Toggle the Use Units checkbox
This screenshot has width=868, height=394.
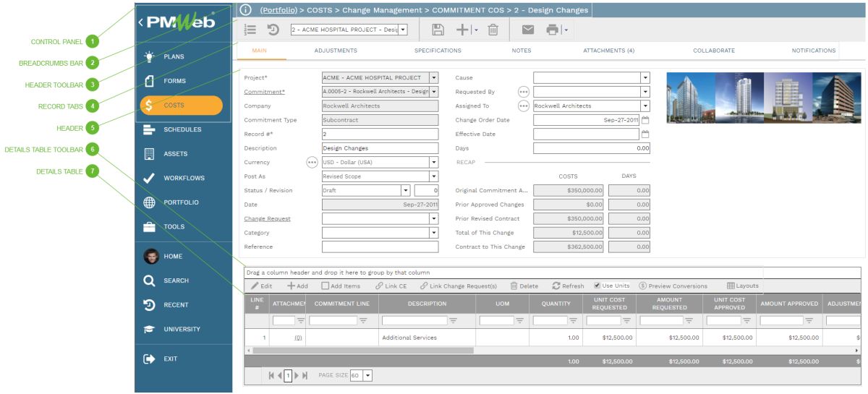coord(597,286)
